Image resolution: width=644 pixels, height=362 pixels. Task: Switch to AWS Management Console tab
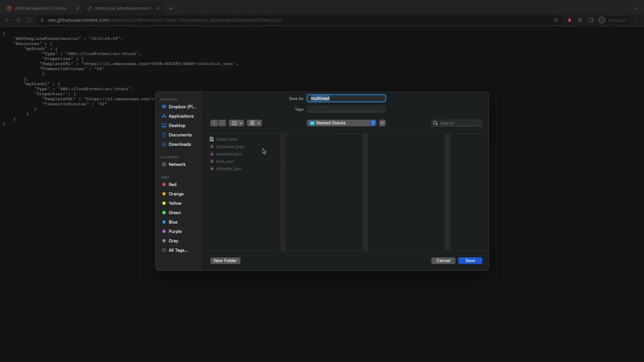(40, 8)
